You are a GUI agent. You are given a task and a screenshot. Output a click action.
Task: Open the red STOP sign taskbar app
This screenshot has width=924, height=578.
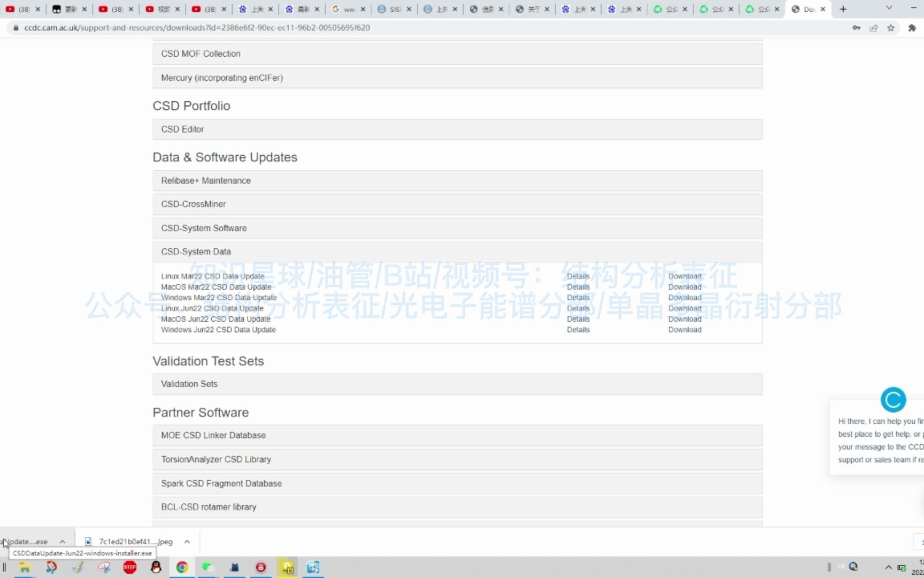pyautogui.click(x=129, y=567)
